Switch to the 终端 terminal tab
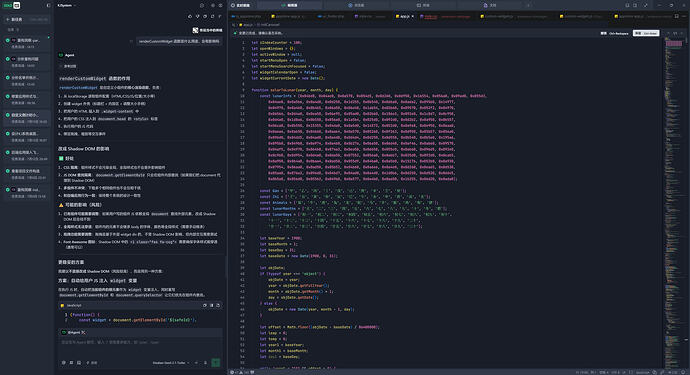The height and width of the screenshot is (375, 690). pyautogui.click(x=423, y=5)
